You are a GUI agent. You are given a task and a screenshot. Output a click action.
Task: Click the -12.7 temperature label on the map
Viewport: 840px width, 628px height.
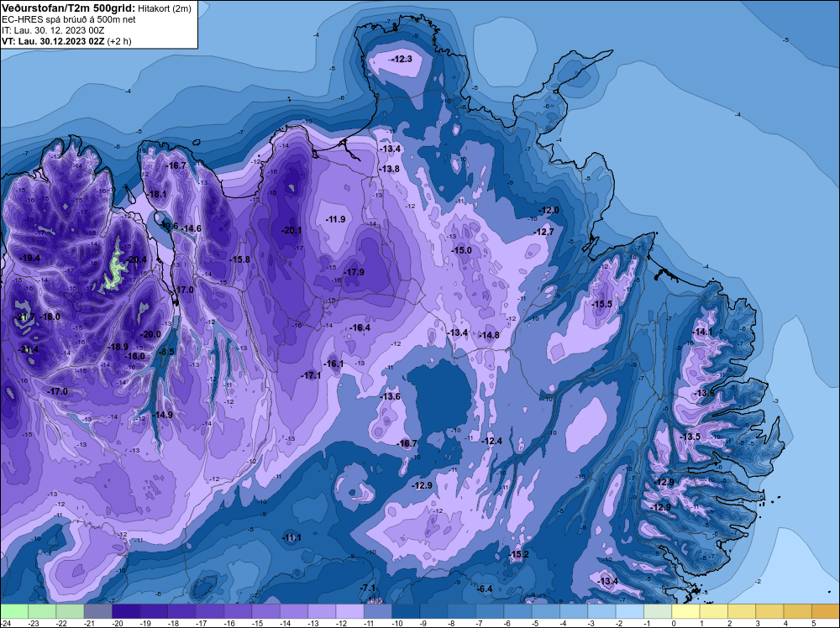(x=543, y=233)
